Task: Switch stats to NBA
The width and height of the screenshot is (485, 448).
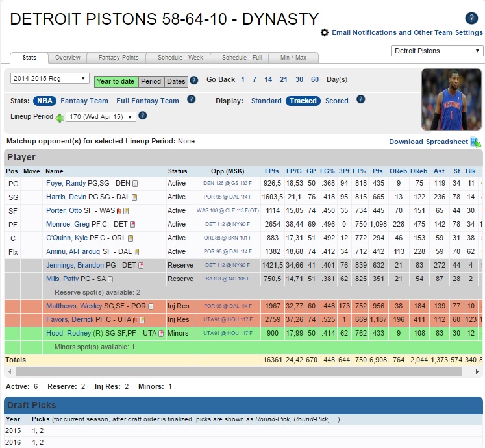Action: click(45, 101)
